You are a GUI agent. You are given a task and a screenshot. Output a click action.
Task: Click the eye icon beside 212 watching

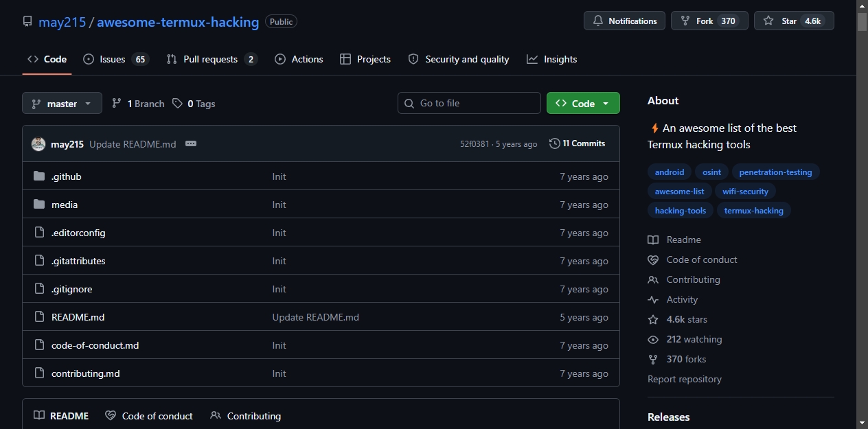(x=653, y=339)
